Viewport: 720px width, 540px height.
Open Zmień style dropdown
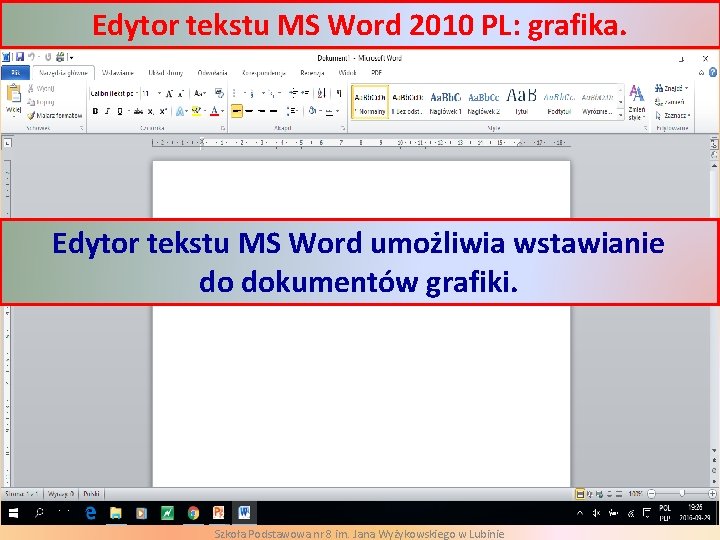[636, 103]
